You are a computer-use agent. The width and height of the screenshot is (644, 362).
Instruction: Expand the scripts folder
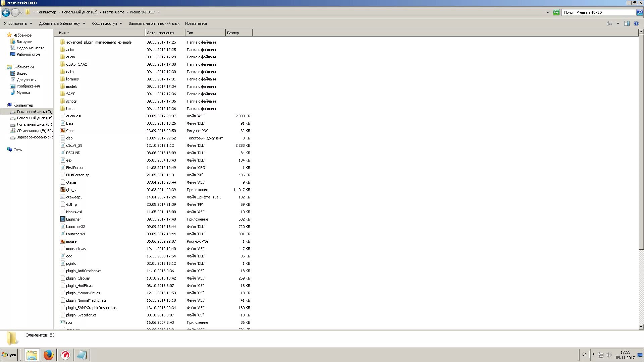pyautogui.click(x=71, y=101)
